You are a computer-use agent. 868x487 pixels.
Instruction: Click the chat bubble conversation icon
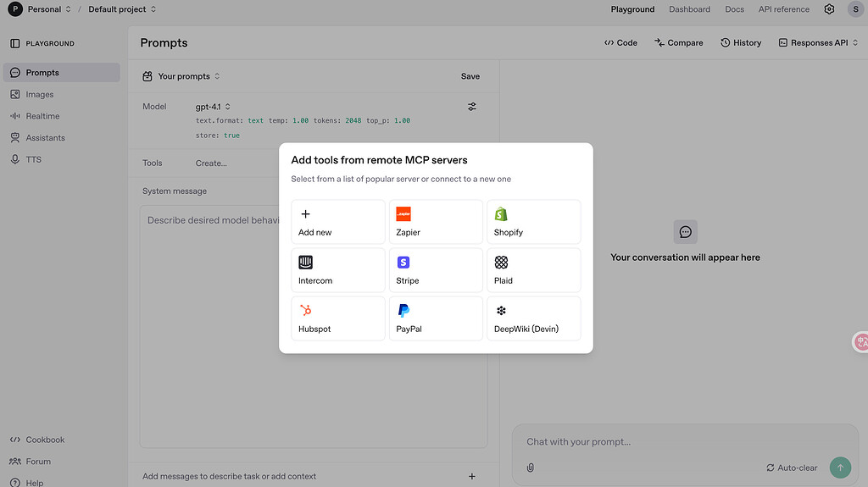(685, 232)
